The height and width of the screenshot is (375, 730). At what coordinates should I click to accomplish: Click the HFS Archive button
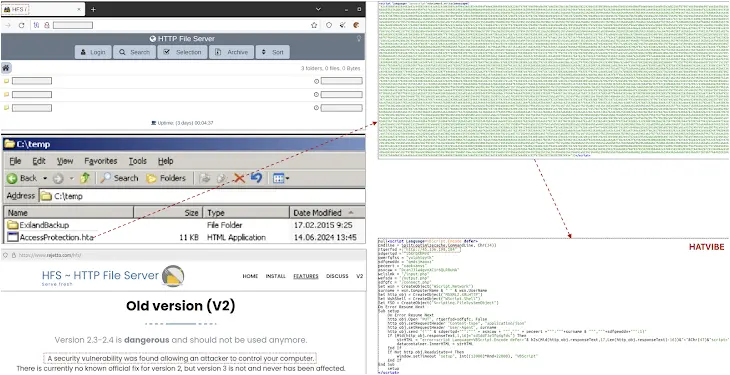[x=232, y=52]
